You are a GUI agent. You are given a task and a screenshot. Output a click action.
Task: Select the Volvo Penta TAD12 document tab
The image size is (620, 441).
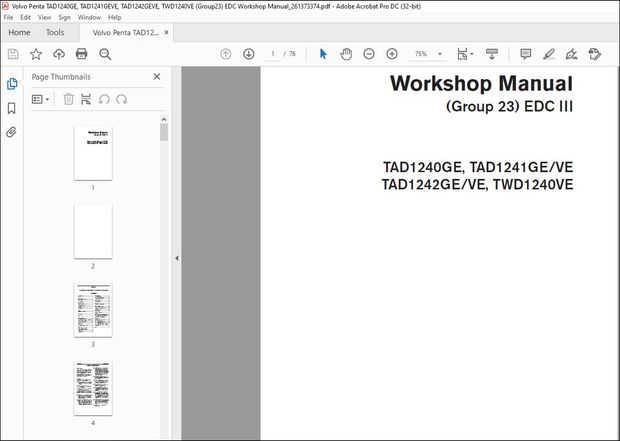coord(126,33)
